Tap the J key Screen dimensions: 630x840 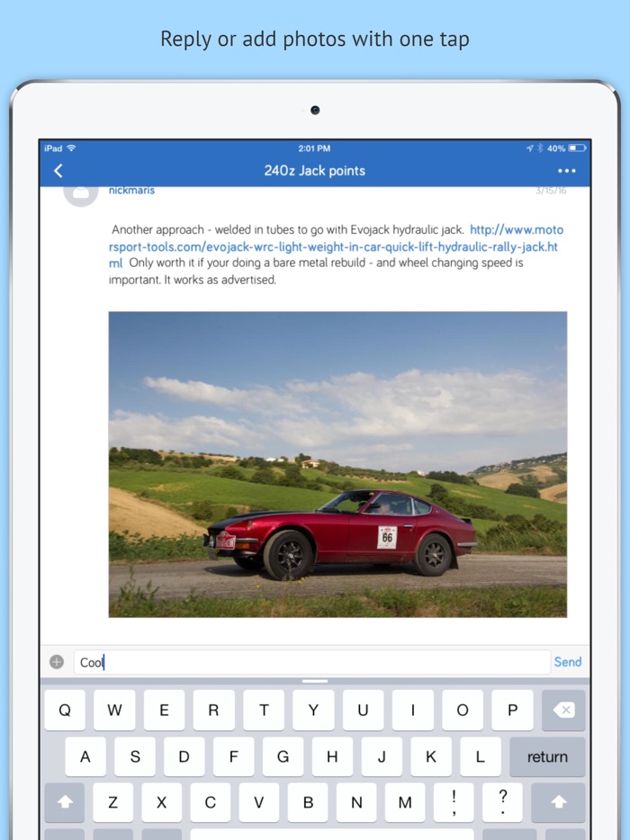pyautogui.click(x=382, y=756)
